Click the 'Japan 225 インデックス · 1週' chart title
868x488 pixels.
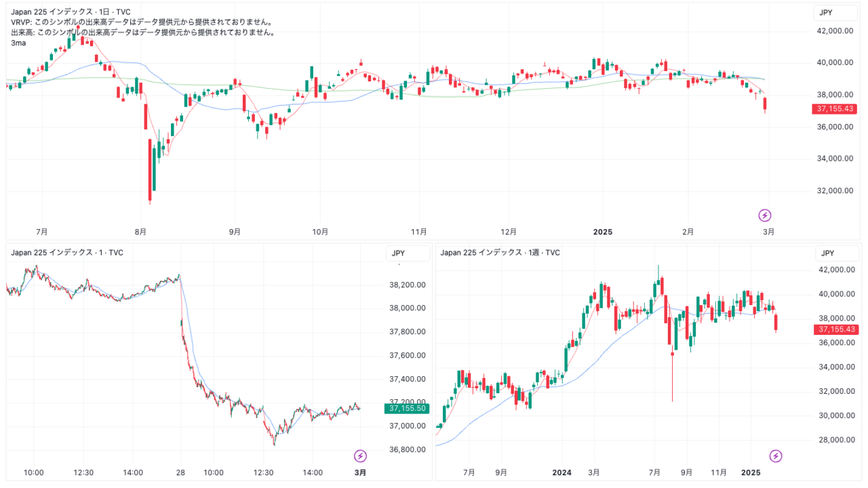[500, 253]
